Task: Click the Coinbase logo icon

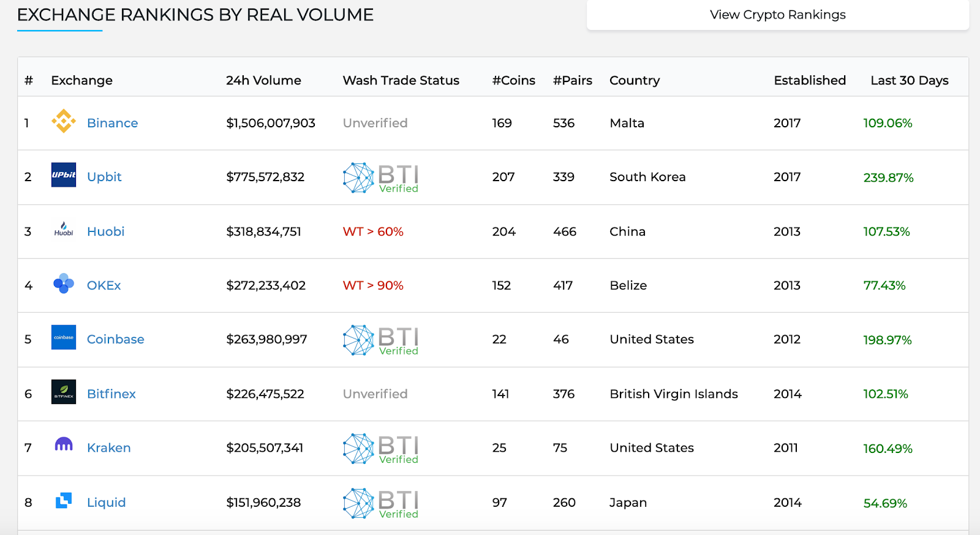Action: coord(64,337)
